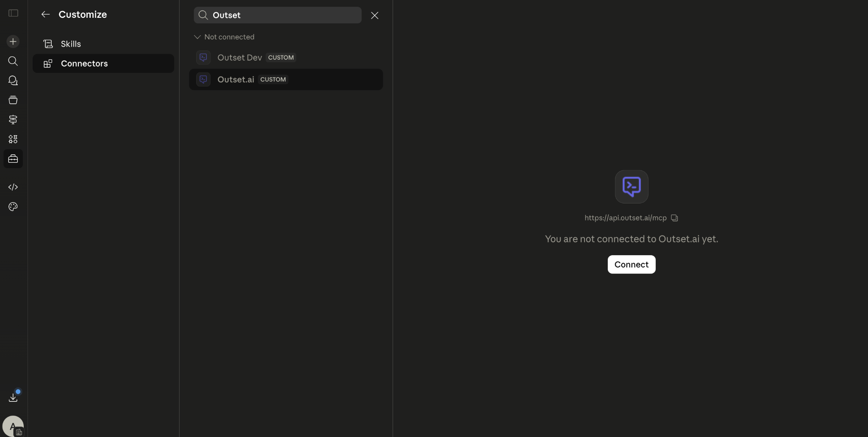Open the paint palette icon

coord(13,206)
